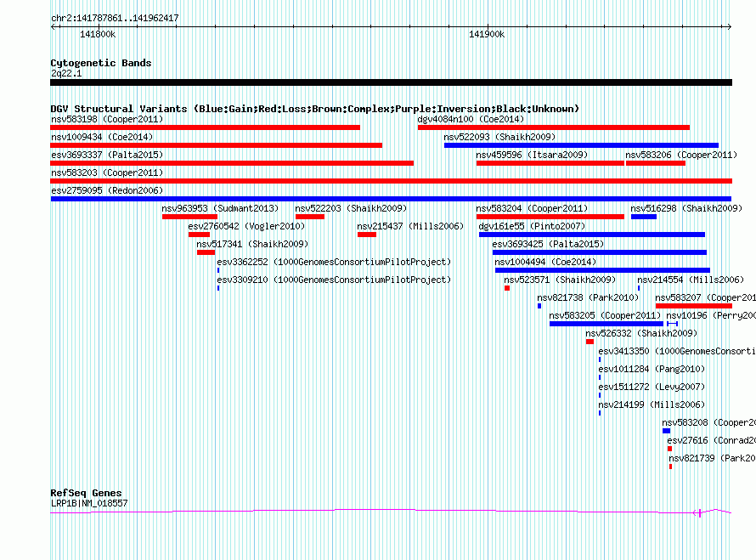Click the nsv10196 Perry variant label
The width and height of the screenshot is (756, 560).
(x=711, y=315)
